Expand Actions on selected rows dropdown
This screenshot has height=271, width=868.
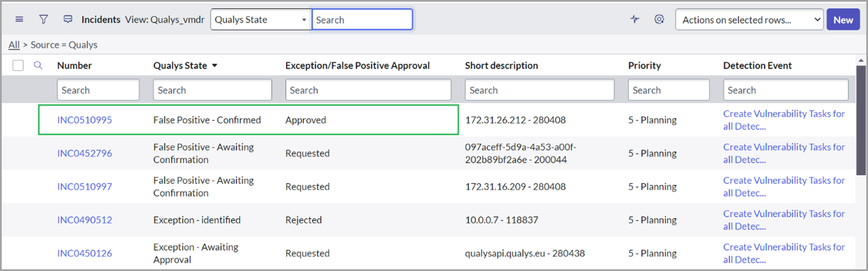click(x=749, y=20)
